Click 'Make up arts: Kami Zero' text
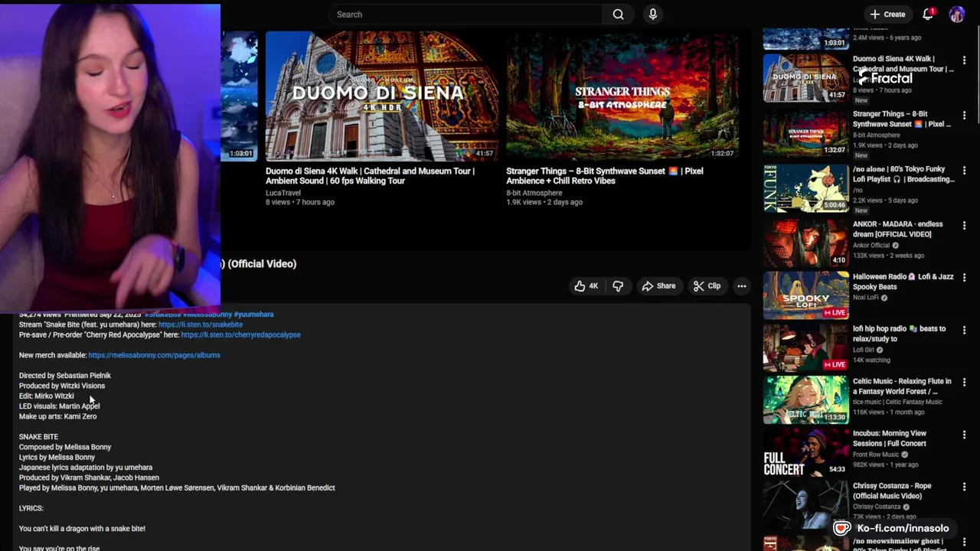The width and height of the screenshot is (980, 551). 58,416
